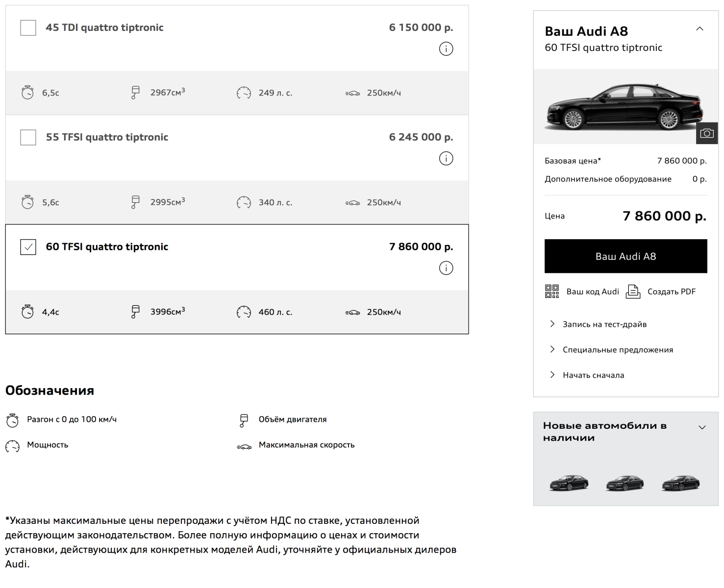Screen dimensions: 724x588
Task: Click the Ваш Audi A8 panel heading
Action: [x=586, y=31]
